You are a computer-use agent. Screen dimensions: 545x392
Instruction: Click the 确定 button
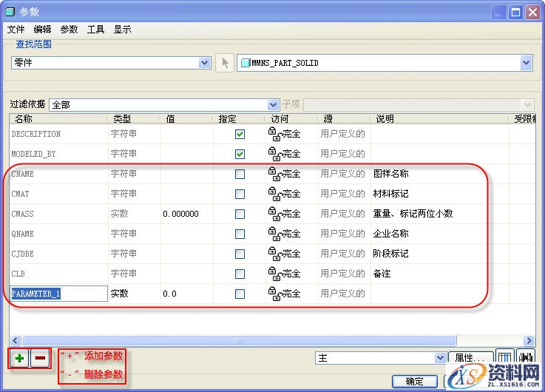pyautogui.click(x=415, y=382)
